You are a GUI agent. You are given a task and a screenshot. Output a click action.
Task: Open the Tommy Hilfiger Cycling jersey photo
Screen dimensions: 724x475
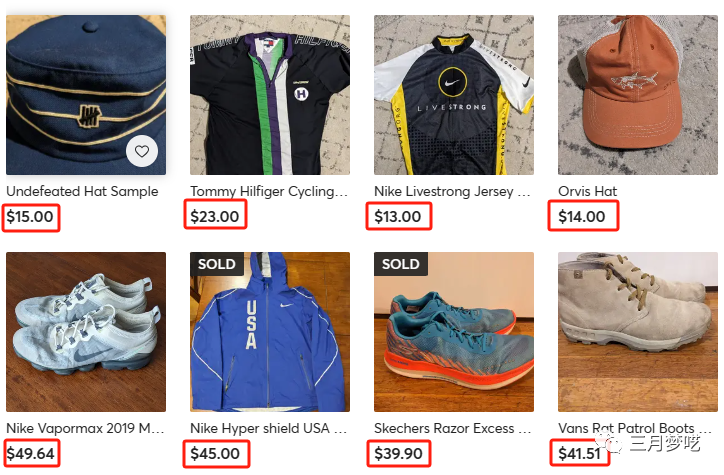(x=270, y=95)
